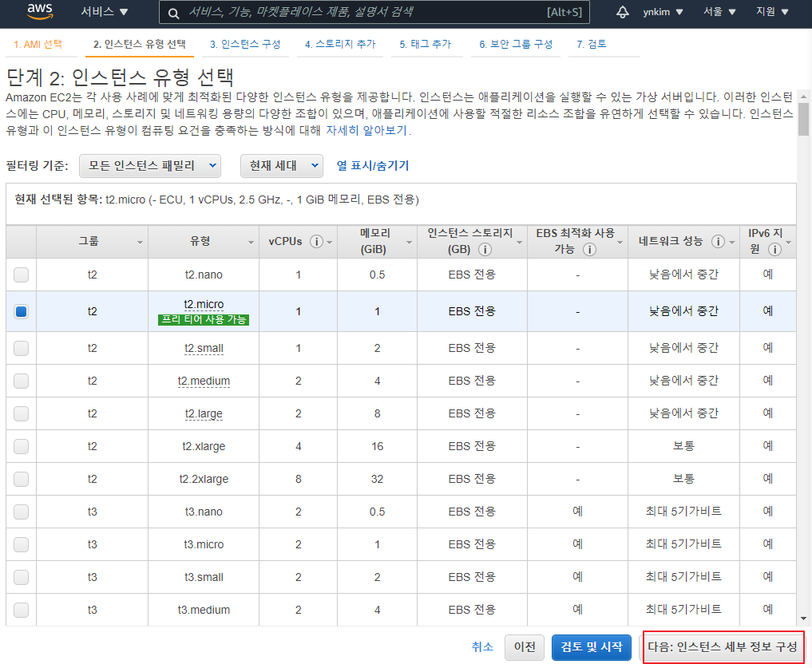The image size is (812, 668).
Task: Select the t3.micro checkbox
Action: [x=22, y=544]
